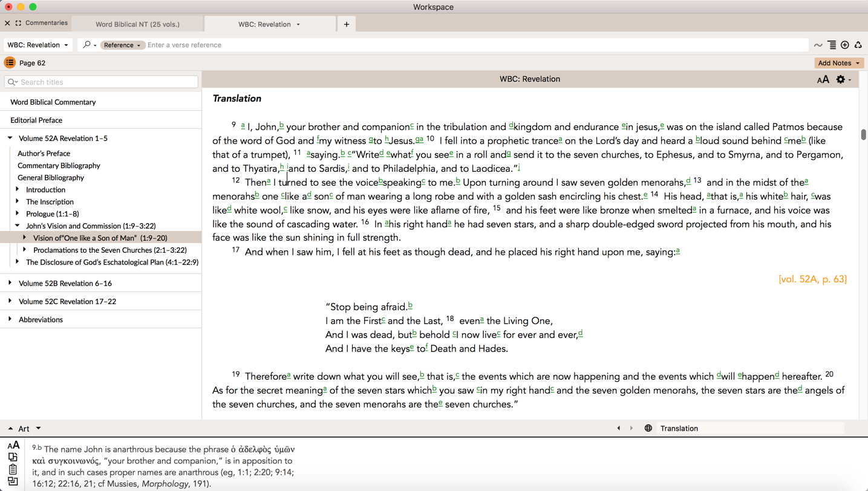This screenshot has width=868, height=491.
Task: Click the clipboard icon in footnote pane
Action: (x=13, y=469)
